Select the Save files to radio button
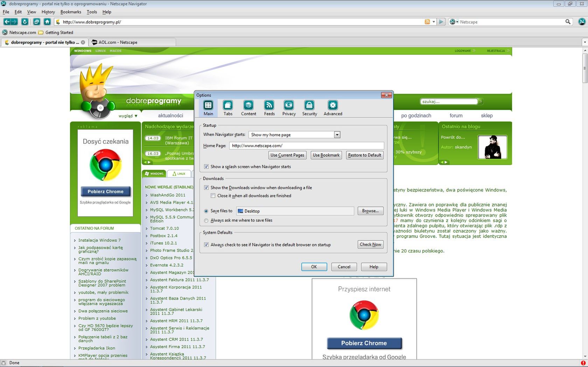The image size is (588, 367). (206, 211)
